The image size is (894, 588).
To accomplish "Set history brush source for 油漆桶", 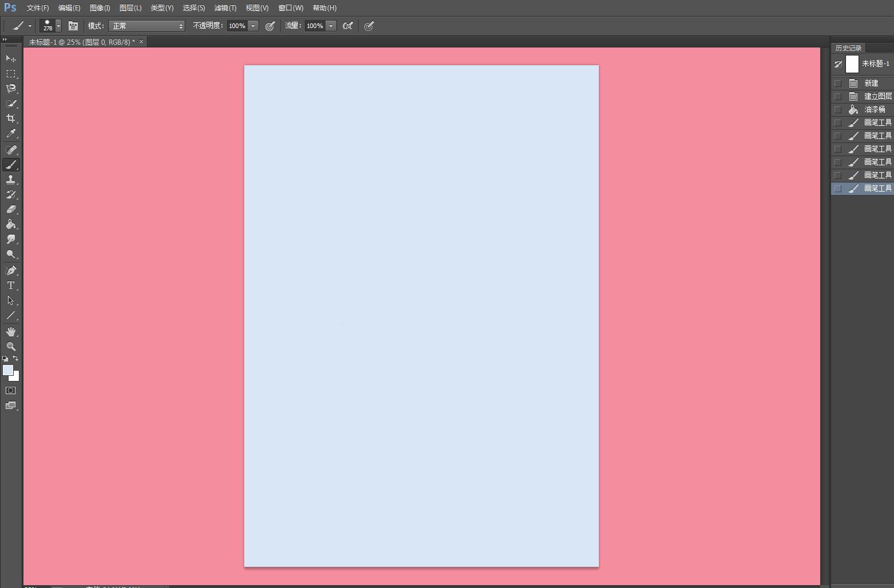I will (838, 109).
